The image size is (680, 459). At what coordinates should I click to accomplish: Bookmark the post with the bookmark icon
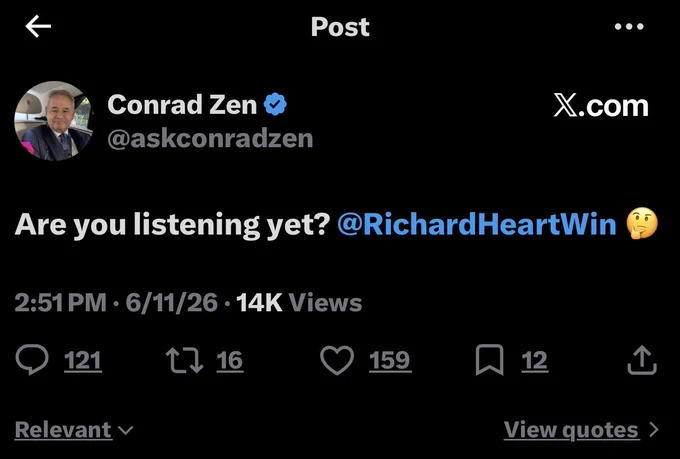490,360
